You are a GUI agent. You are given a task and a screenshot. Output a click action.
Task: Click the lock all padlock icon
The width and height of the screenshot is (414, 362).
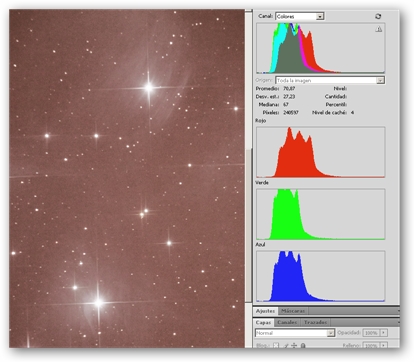303,345
